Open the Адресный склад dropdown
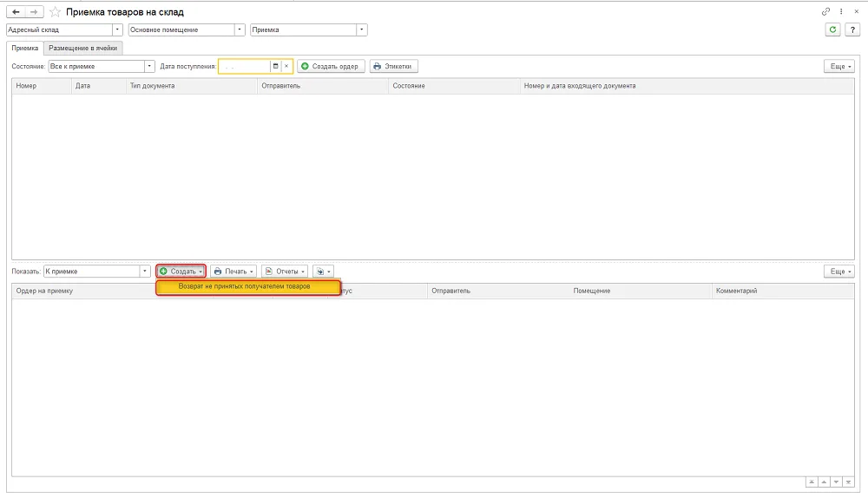 [117, 29]
